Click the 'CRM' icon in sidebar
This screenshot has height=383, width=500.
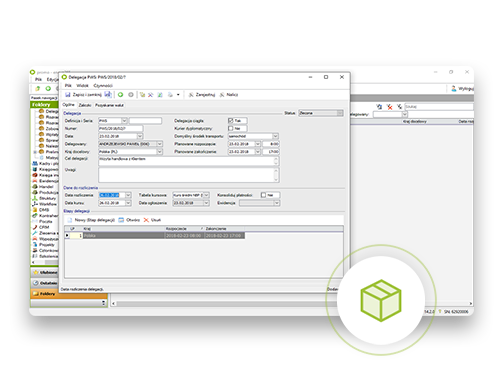point(35,227)
